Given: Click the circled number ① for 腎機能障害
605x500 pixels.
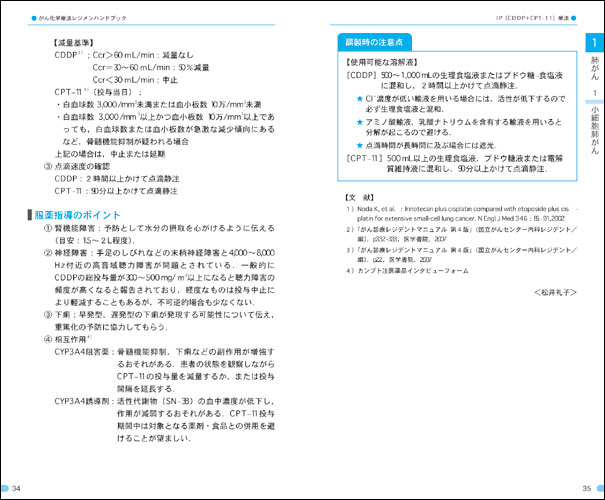Looking at the screenshot, I should [x=48, y=229].
